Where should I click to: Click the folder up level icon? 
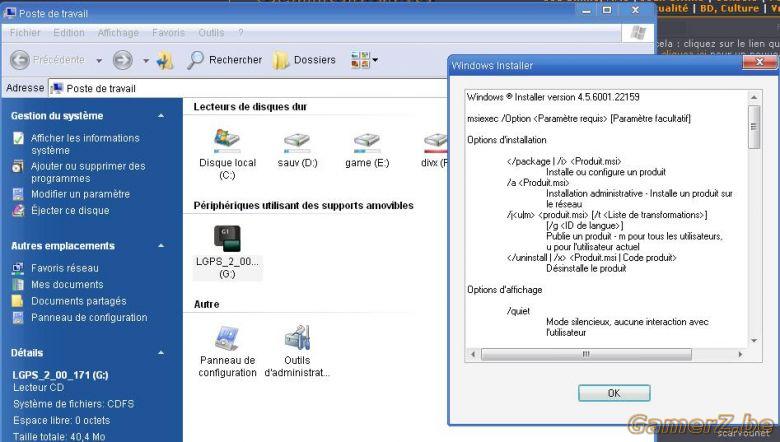pos(165,60)
